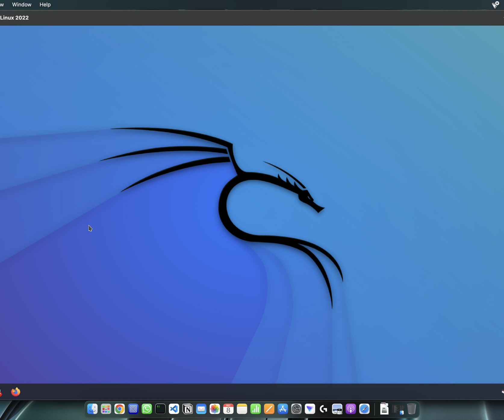504x420 pixels.
Task: Open the Trash at the Dock's end
Action: 412,409
